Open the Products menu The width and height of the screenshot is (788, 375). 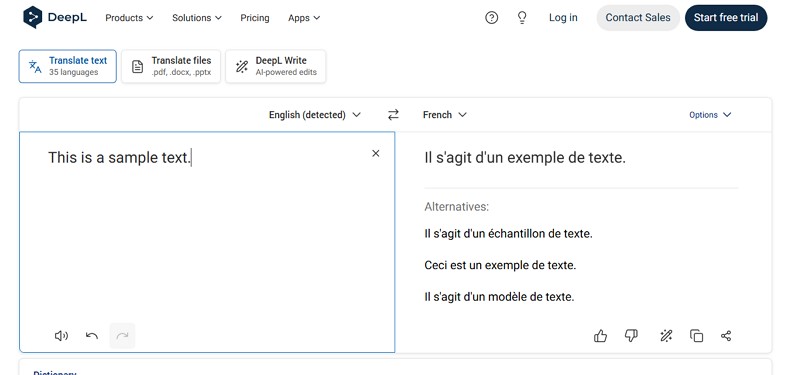click(x=129, y=18)
